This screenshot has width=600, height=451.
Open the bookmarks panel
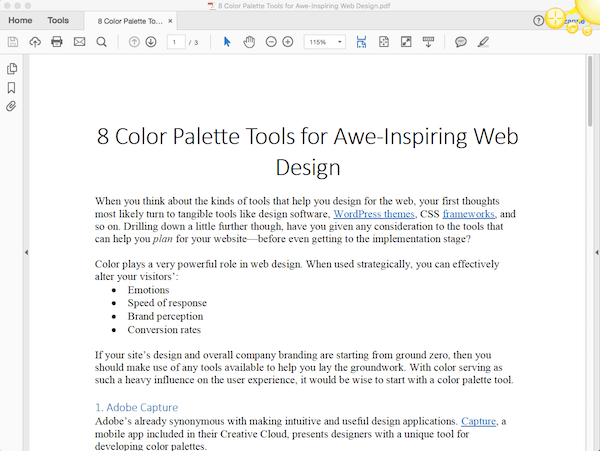point(11,88)
